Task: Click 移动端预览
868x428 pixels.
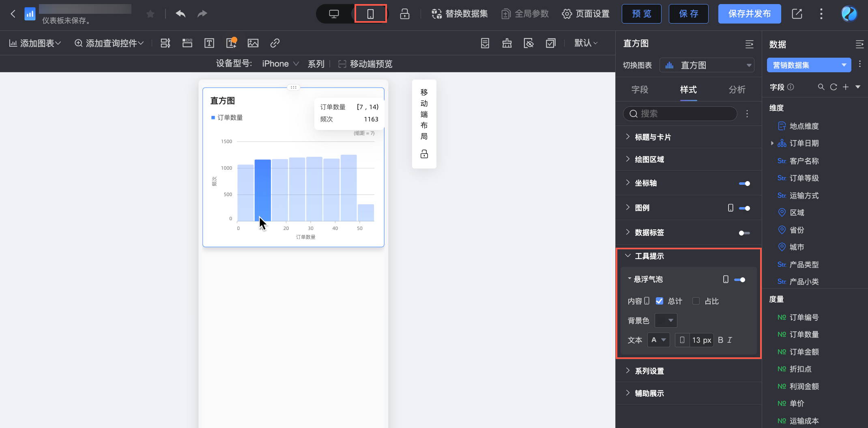Action: (x=365, y=64)
